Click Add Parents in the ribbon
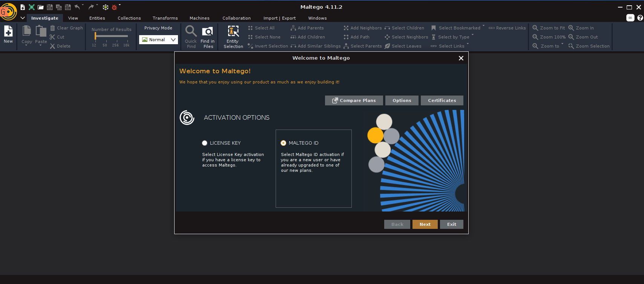 click(307, 28)
